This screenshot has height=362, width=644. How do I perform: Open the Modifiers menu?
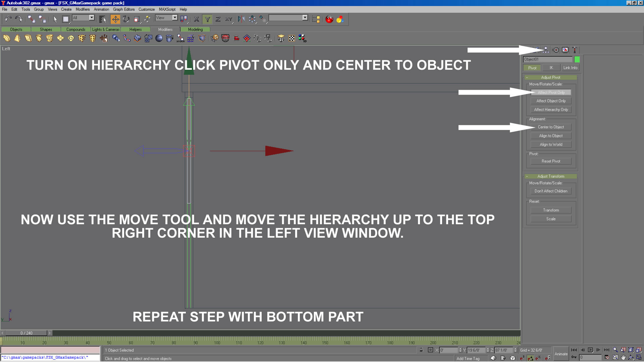pos(83,9)
